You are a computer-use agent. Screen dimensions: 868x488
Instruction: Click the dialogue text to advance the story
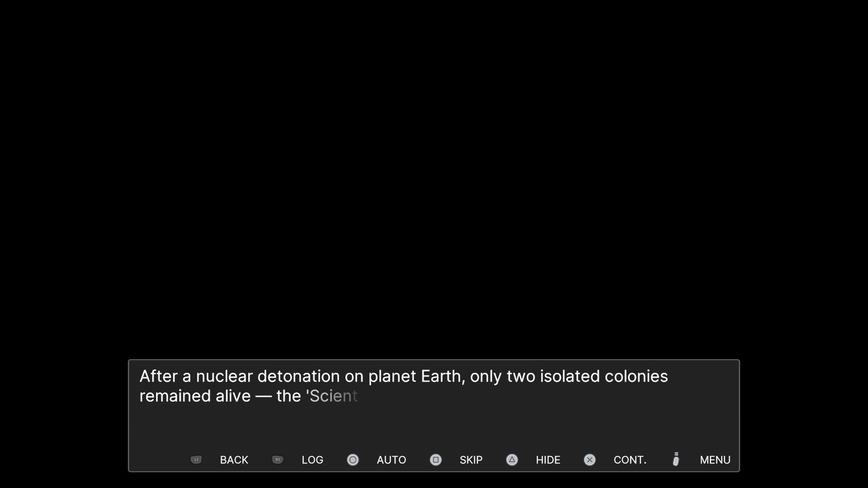pos(403,386)
